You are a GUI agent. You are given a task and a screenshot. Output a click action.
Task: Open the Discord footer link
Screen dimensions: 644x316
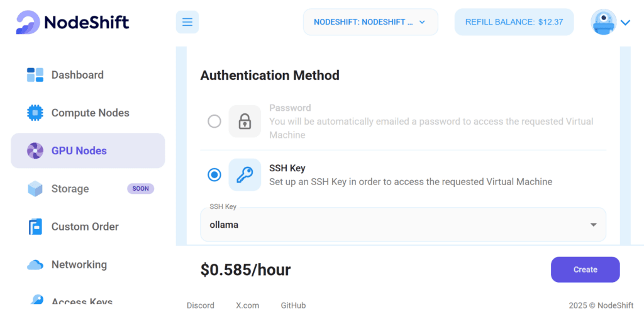point(201,305)
